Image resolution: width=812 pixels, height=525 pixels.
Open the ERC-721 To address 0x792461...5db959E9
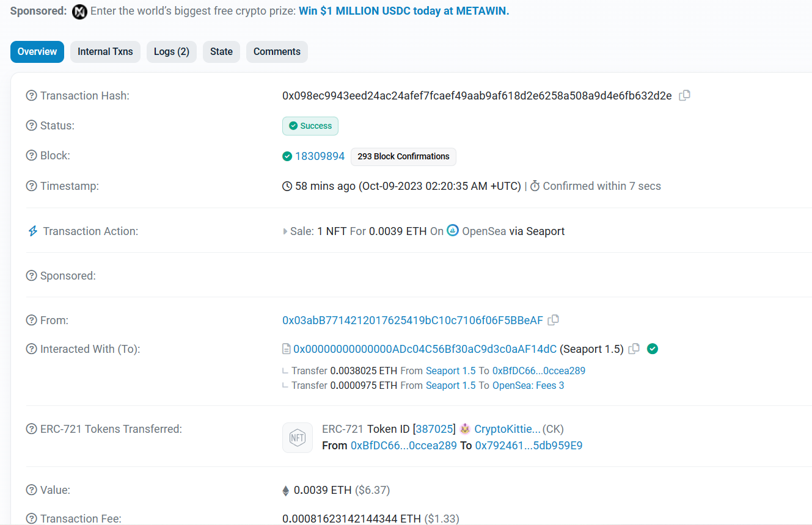click(529, 446)
